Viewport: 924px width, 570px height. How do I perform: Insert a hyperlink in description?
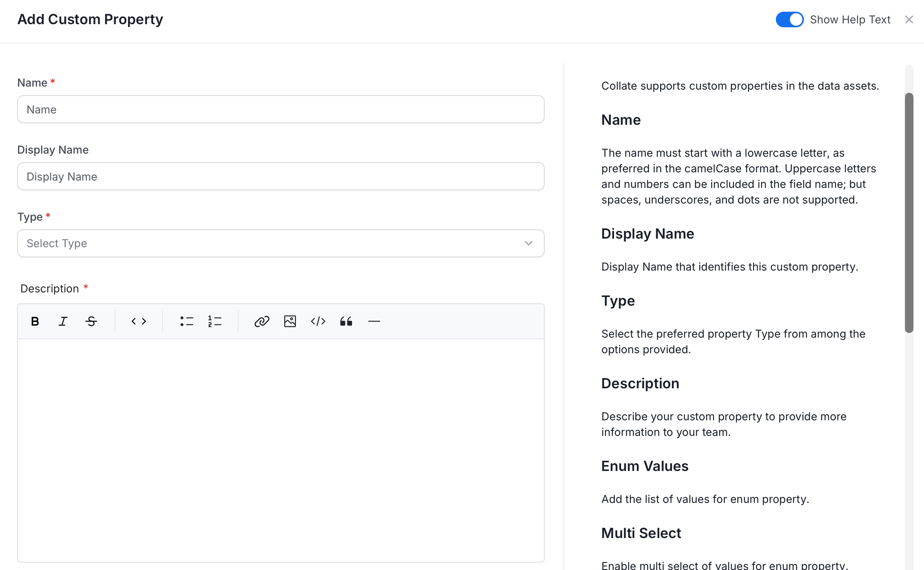point(262,321)
